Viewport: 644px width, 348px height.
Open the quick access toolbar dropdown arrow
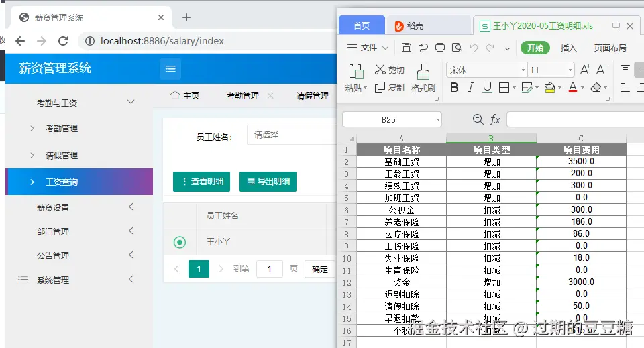508,48
